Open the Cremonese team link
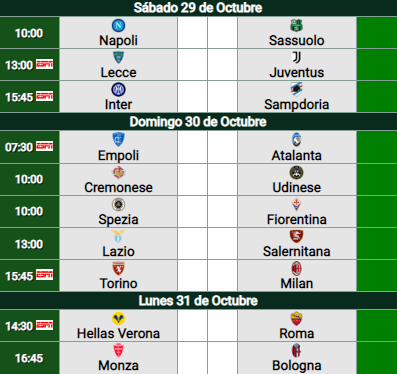 [118, 187]
